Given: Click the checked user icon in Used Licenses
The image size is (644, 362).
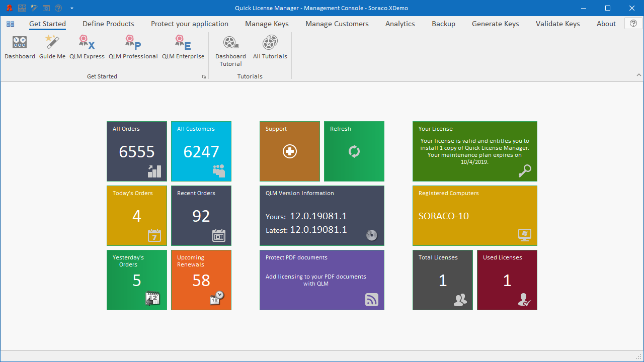Looking at the screenshot, I should click(524, 300).
